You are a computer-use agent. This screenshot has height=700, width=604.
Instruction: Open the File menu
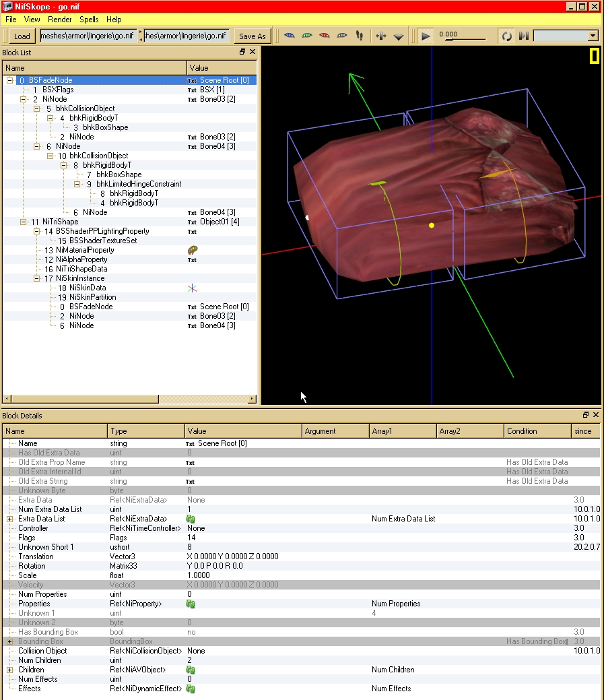click(11, 19)
